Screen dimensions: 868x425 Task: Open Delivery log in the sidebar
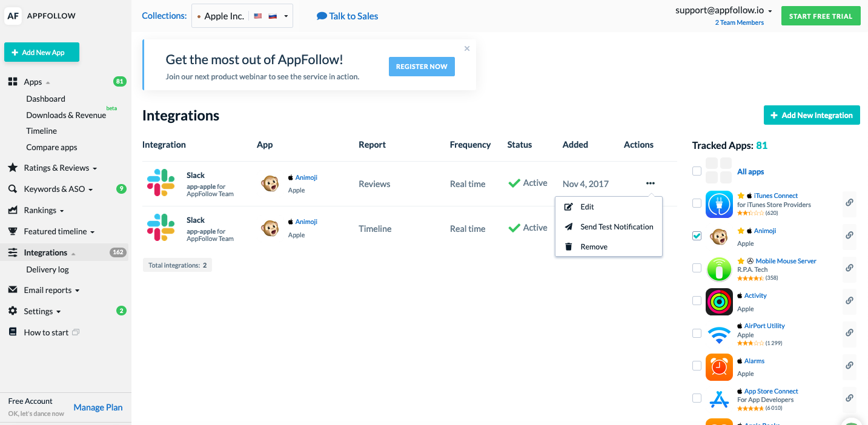pyautogui.click(x=47, y=269)
